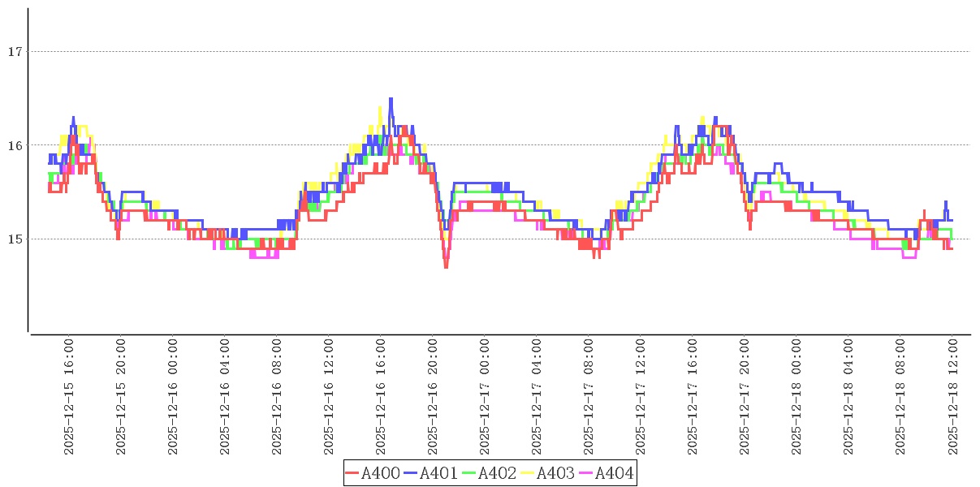This screenshot has height=487, width=980.
Task: Select the 2025-12-16 00:00 x-axis tick label
Action: point(173,397)
